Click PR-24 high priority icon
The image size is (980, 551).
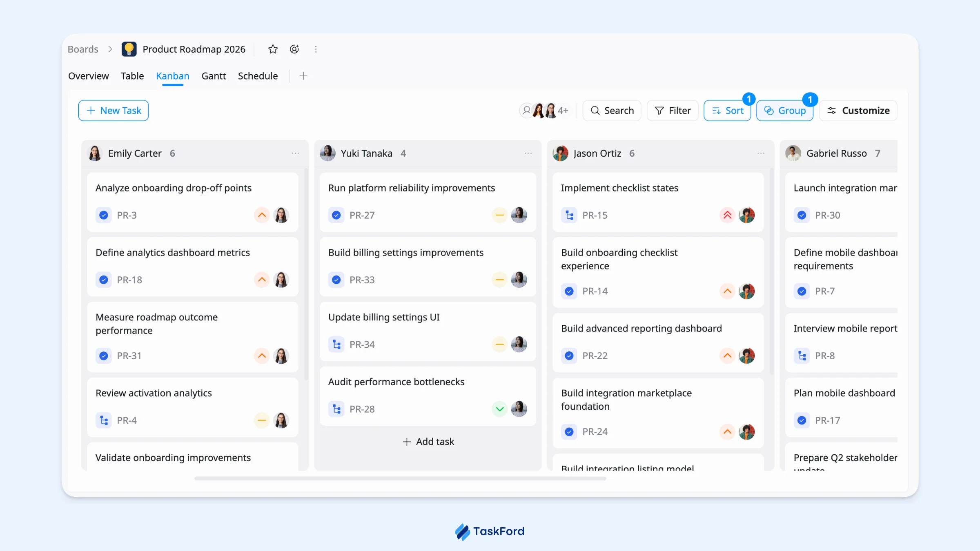pos(727,431)
